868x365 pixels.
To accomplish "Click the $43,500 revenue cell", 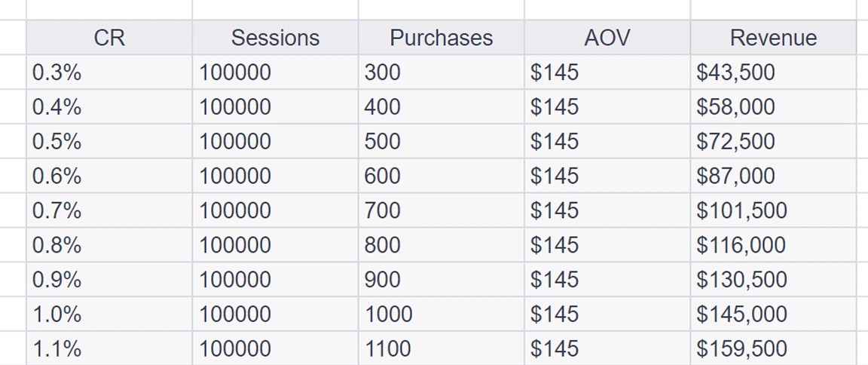I will tap(773, 72).
